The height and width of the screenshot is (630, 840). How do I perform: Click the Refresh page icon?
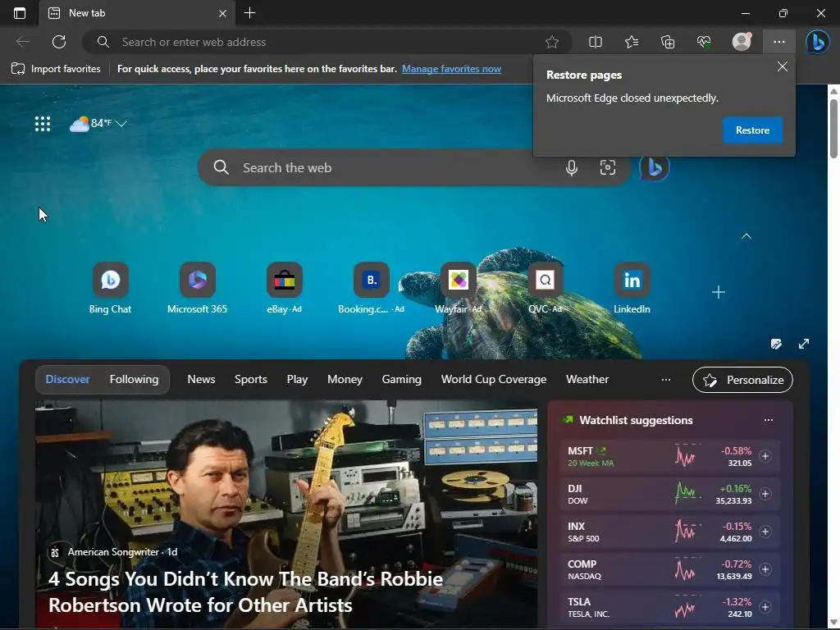(59, 42)
